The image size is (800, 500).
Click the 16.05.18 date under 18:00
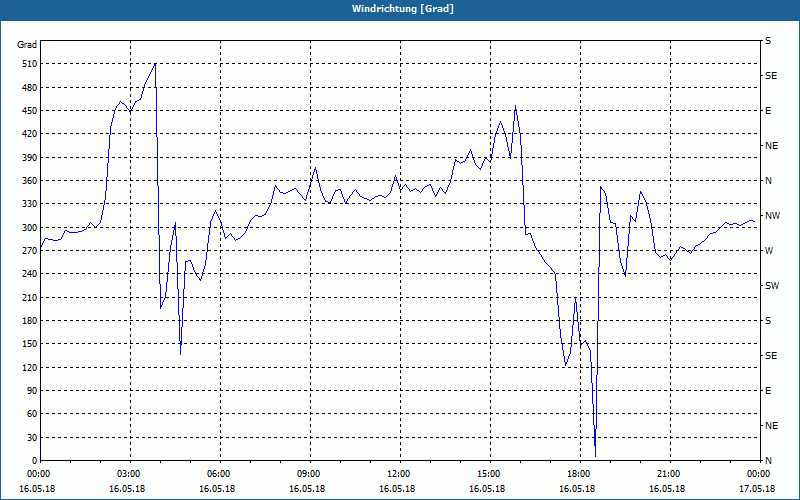(x=577, y=489)
